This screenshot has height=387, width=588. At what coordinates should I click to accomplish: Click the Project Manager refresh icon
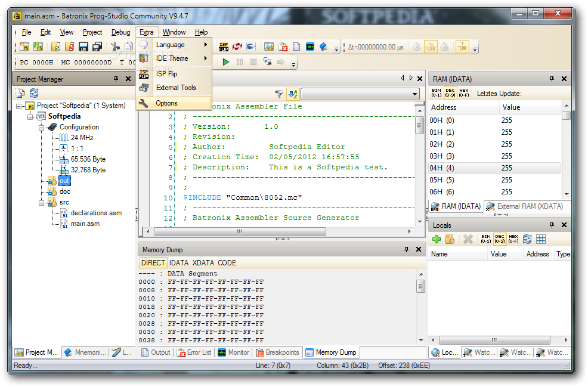coord(34,93)
